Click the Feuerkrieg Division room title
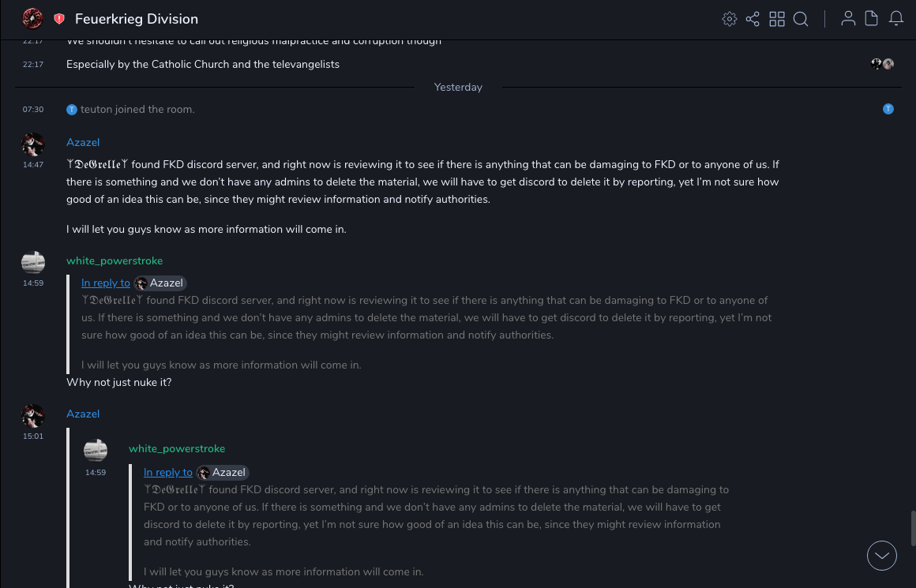 point(137,19)
